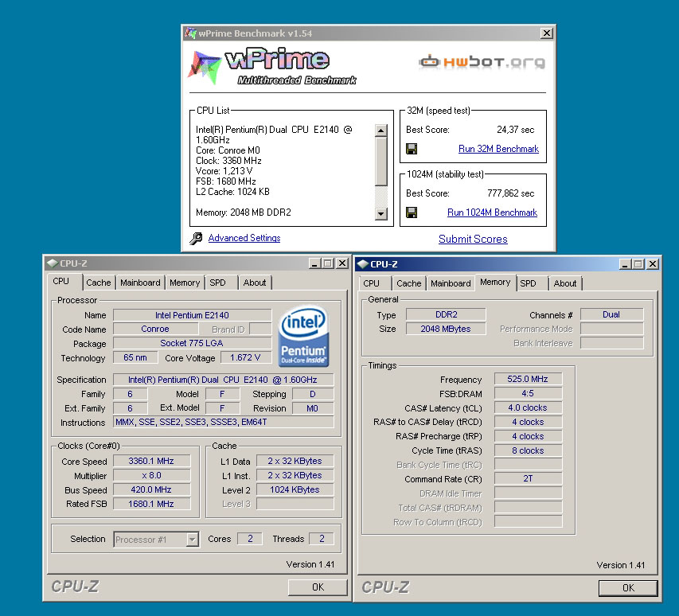Open About tab in left CPU-Z

point(255,283)
